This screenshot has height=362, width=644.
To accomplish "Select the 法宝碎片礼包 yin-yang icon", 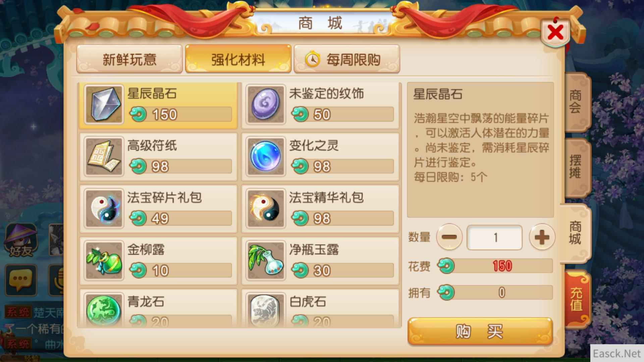I will point(104,208).
